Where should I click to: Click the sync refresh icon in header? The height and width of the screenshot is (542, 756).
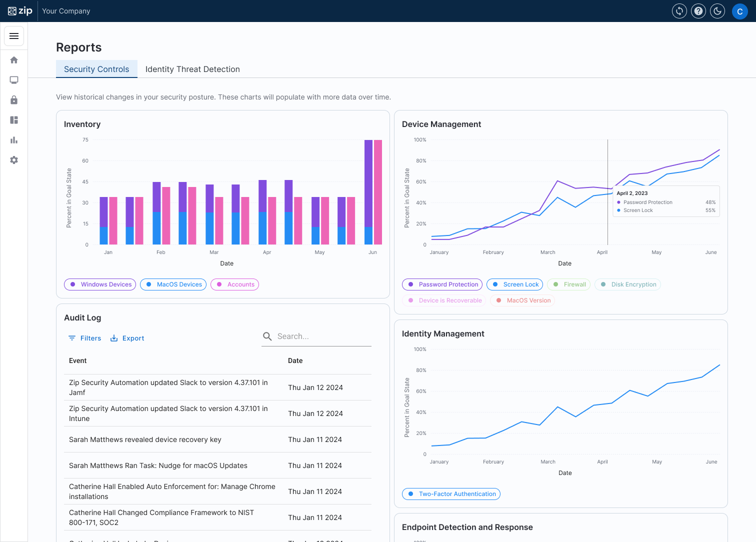pyautogui.click(x=679, y=11)
